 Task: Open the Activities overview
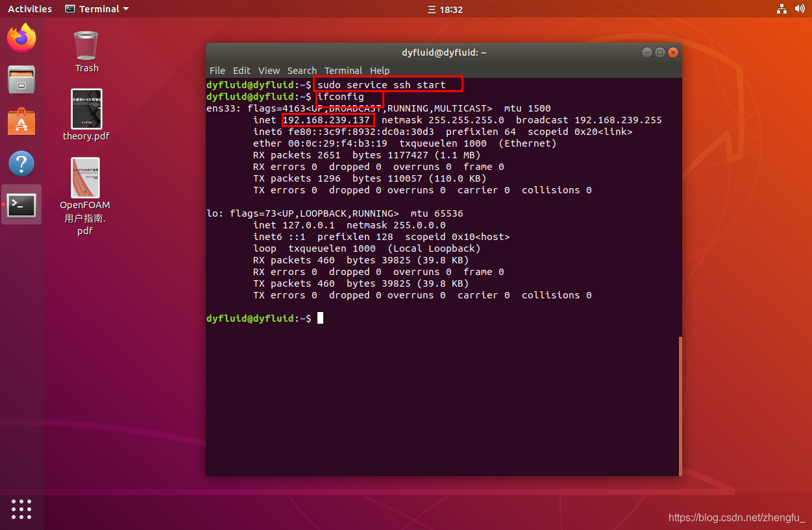(30, 8)
